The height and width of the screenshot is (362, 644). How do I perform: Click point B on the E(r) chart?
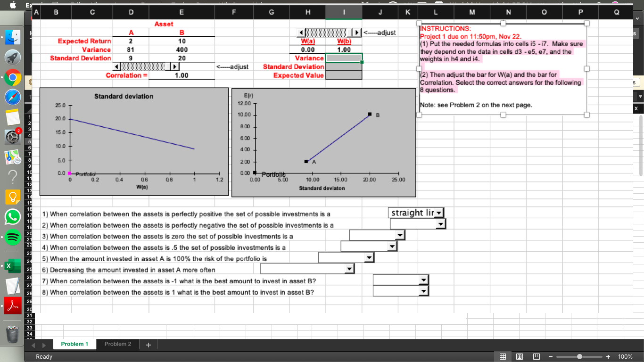[x=370, y=114]
